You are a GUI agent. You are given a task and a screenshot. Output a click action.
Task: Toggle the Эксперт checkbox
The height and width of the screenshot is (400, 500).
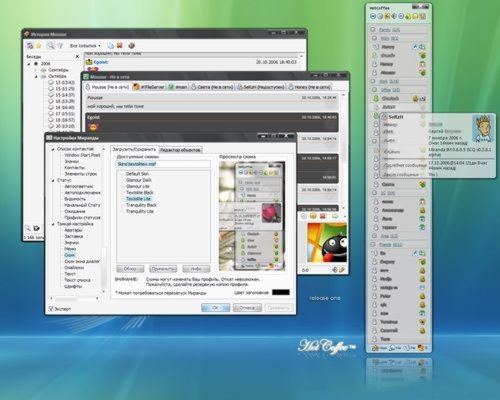[51, 309]
